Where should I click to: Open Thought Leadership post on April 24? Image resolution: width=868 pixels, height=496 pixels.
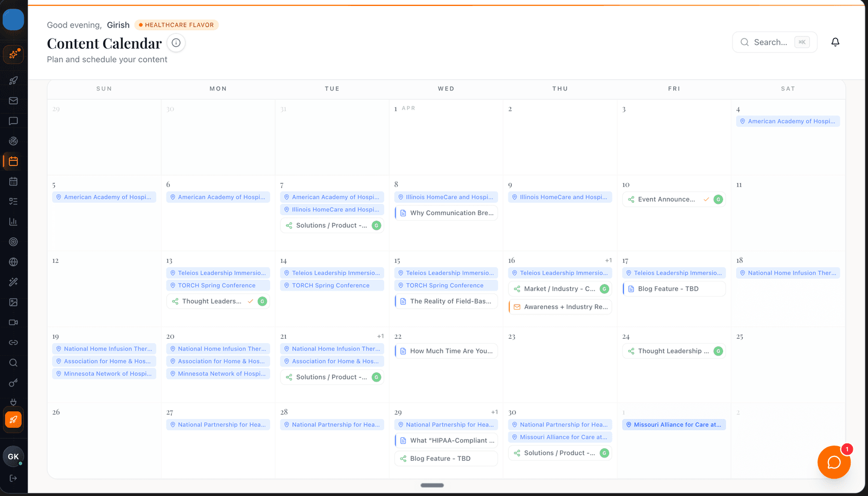pyautogui.click(x=674, y=351)
